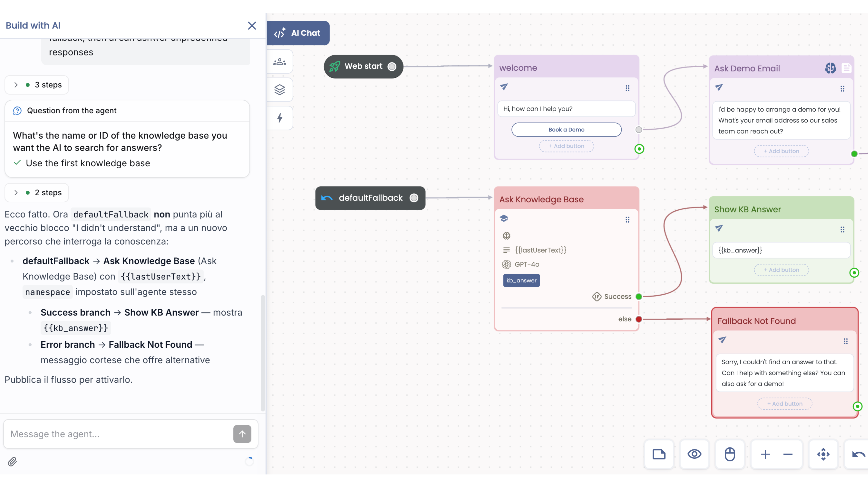Add a button in welcome block
This screenshot has height=488, width=868.
566,146
